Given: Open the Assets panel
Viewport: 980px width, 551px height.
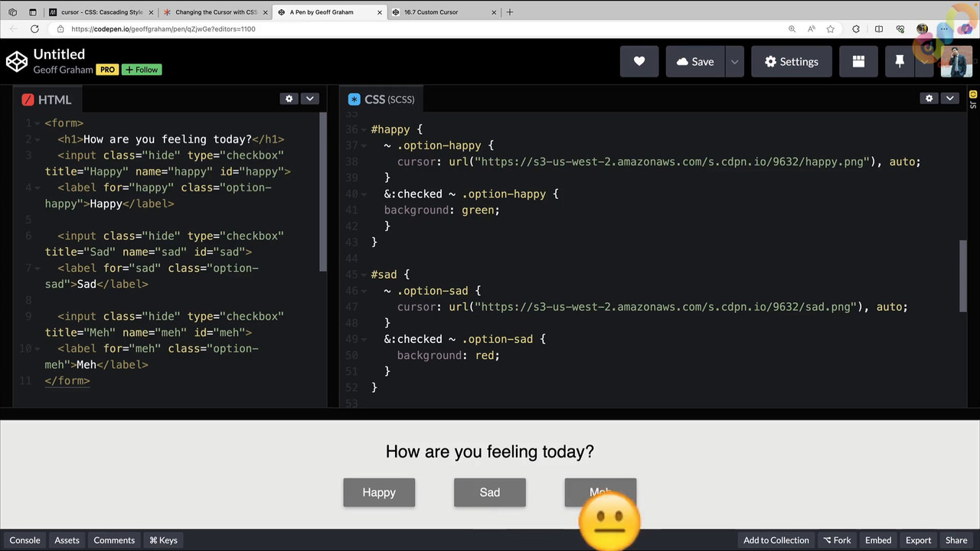Looking at the screenshot, I should pos(67,540).
